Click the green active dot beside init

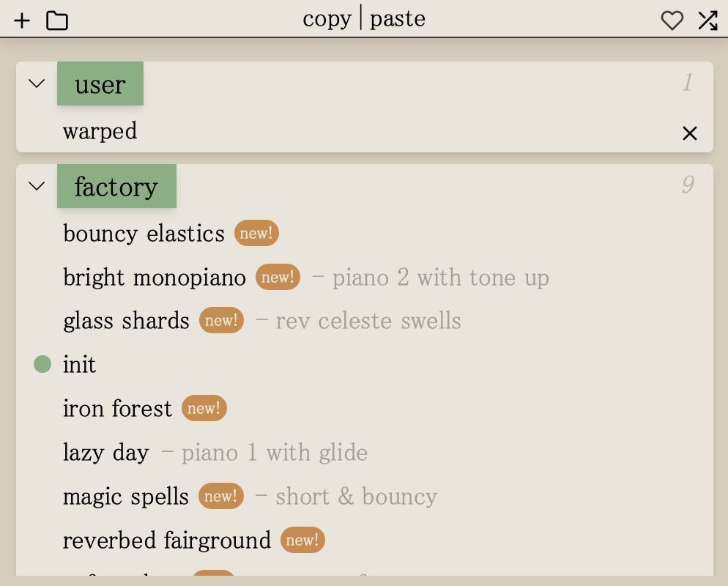42,364
